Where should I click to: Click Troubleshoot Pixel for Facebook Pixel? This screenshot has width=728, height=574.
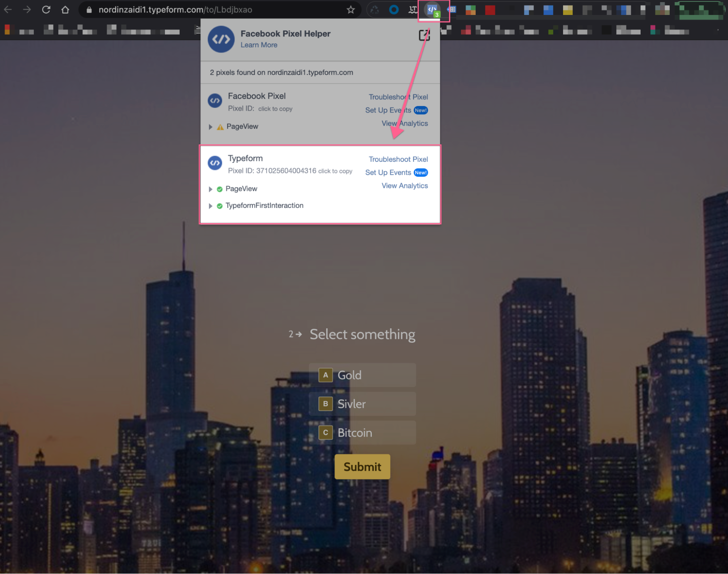coord(398,97)
